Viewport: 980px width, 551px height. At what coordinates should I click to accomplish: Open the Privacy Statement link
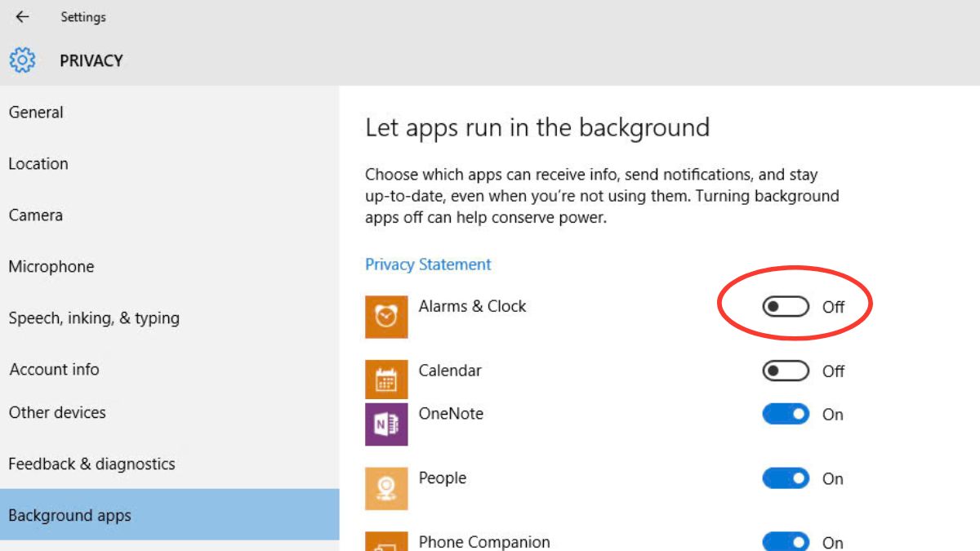coord(428,264)
